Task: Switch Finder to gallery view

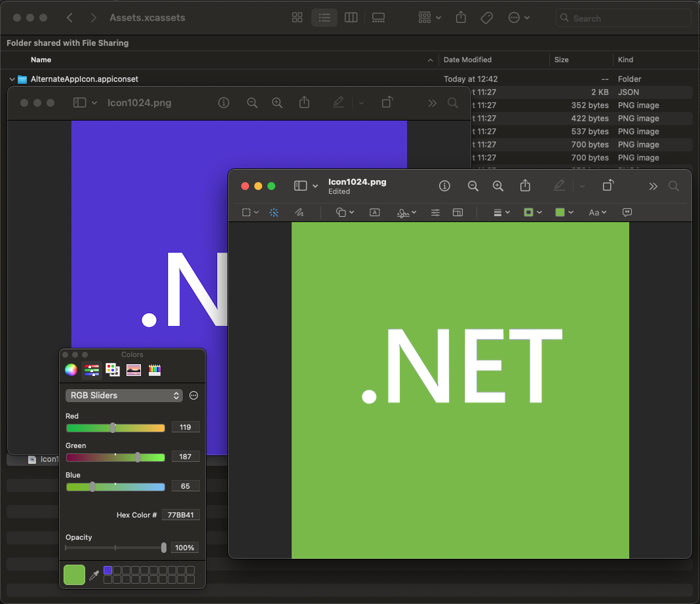Action: [378, 18]
